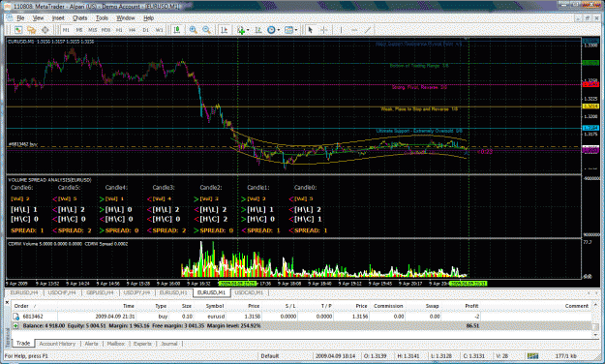Sort orders by Type column header
The image size is (605, 364).
[161, 306]
